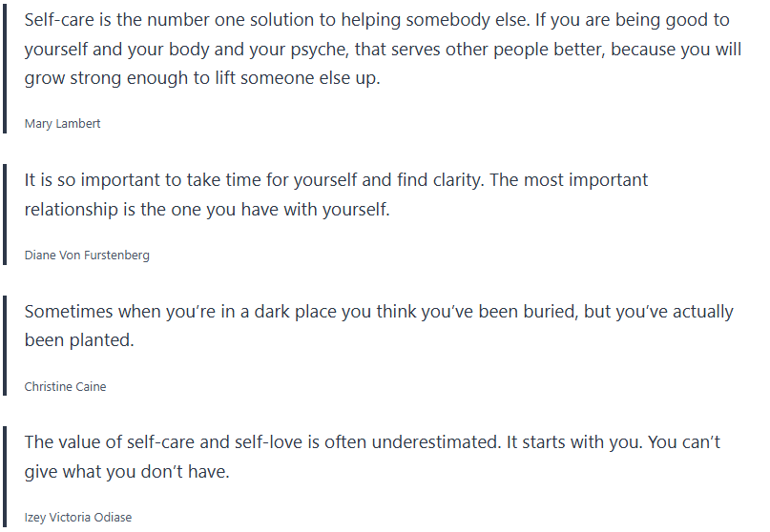
Task: Click the line "grow strong enough to lift someone else up"
Action: pyautogui.click(x=202, y=78)
